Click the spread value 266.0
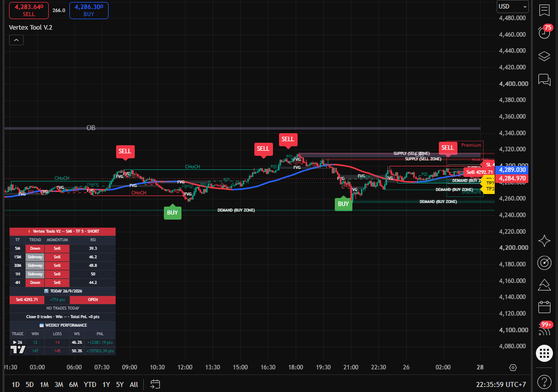 pyautogui.click(x=59, y=11)
